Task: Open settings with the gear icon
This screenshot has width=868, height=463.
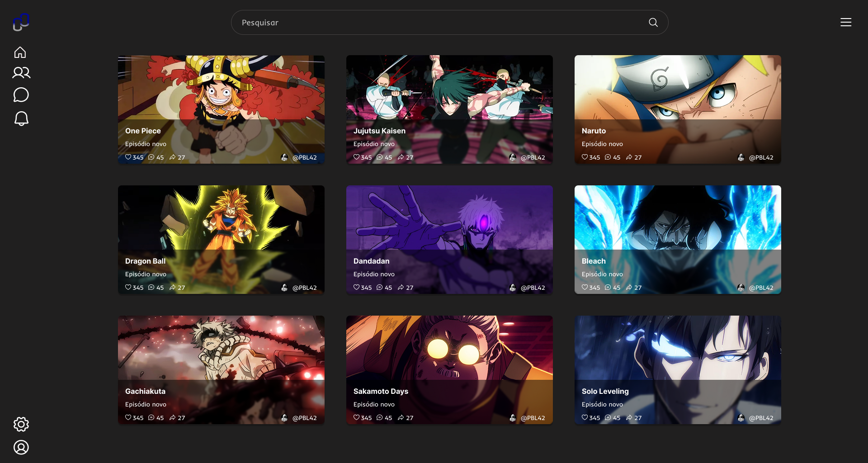Action: 21,424
